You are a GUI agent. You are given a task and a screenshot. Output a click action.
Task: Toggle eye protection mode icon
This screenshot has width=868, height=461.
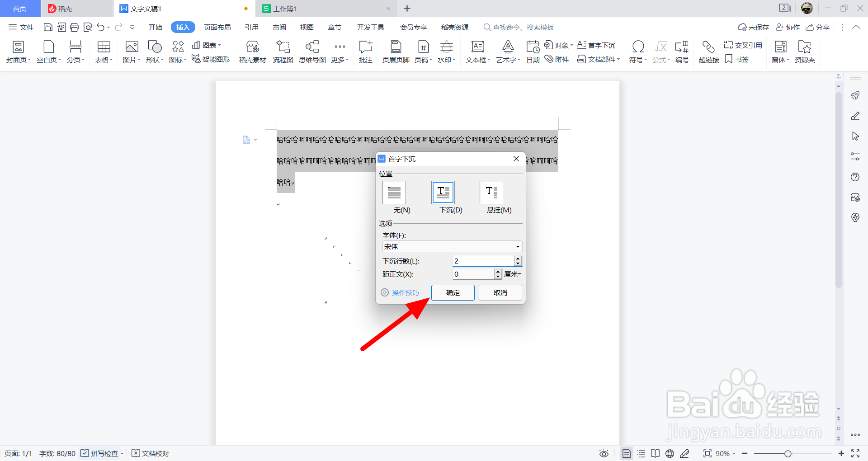pyautogui.click(x=604, y=453)
